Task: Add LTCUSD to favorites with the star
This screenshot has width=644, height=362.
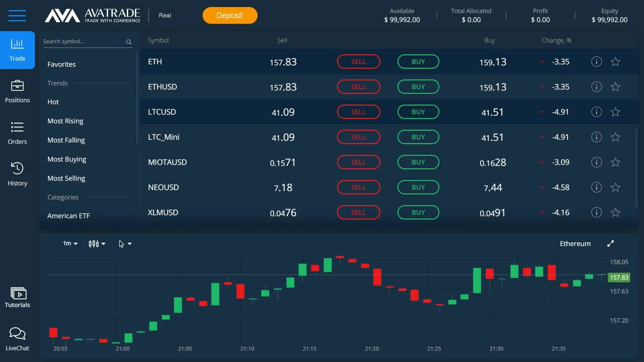Action: [615, 112]
